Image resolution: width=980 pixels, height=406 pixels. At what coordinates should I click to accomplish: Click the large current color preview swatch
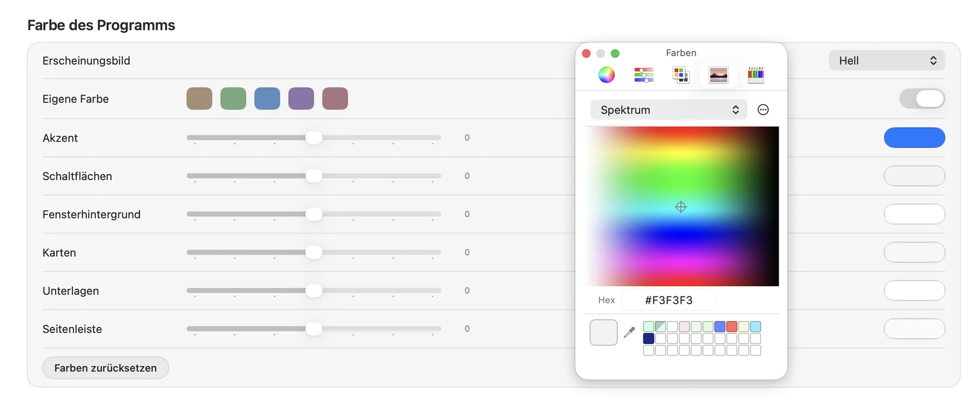(x=603, y=332)
